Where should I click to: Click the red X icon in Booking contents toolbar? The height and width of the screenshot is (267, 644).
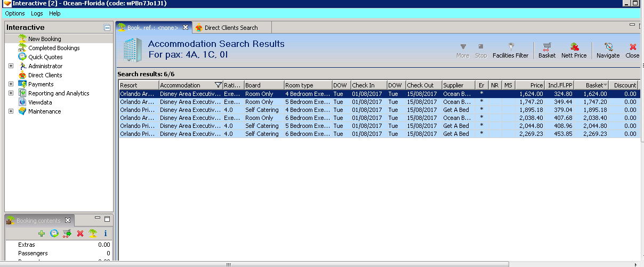[80, 233]
